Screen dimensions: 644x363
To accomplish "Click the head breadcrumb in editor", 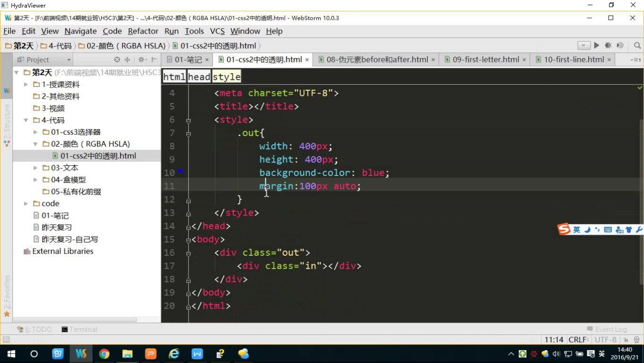I will coord(199,77).
